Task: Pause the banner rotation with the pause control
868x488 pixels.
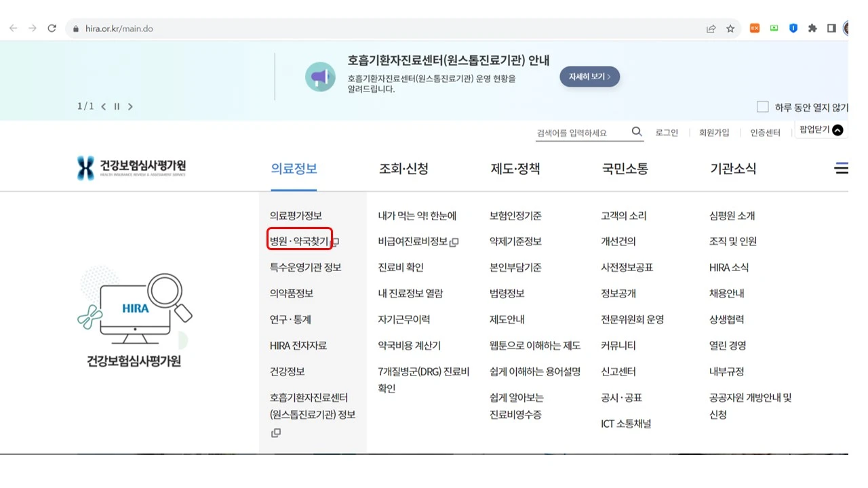Action: [x=117, y=106]
